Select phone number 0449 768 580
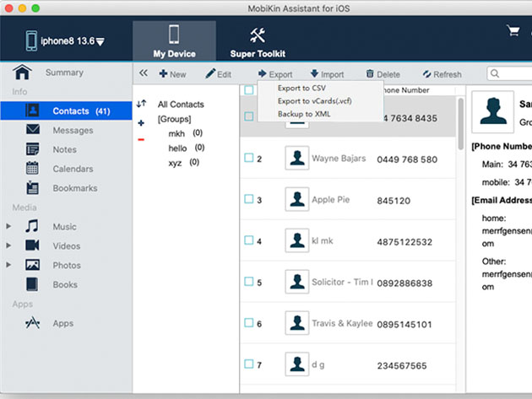 click(407, 159)
